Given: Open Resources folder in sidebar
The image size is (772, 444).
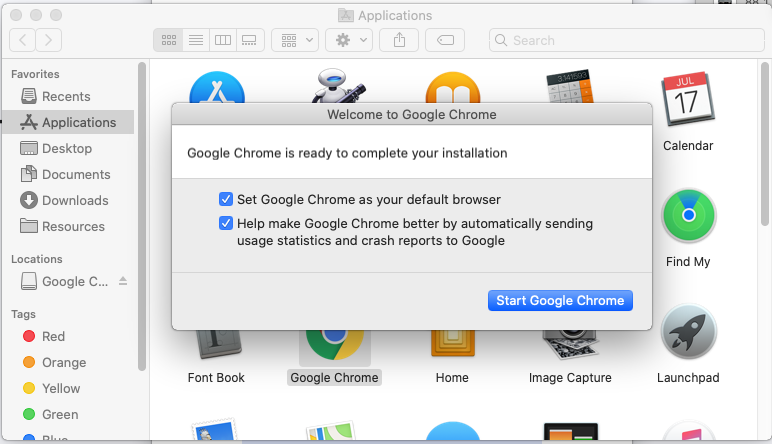Looking at the screenshot, I should 68,226.
